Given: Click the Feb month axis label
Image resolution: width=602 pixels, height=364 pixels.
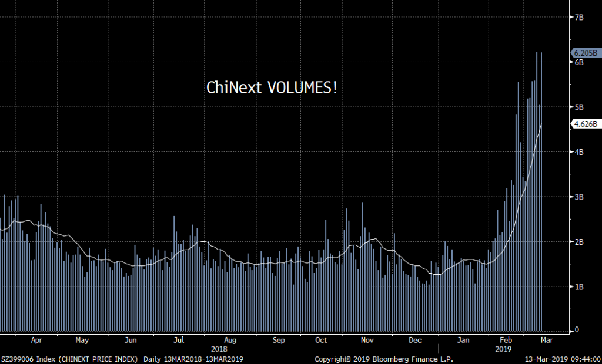Looking at the screenshot, I should coord(506,340).
